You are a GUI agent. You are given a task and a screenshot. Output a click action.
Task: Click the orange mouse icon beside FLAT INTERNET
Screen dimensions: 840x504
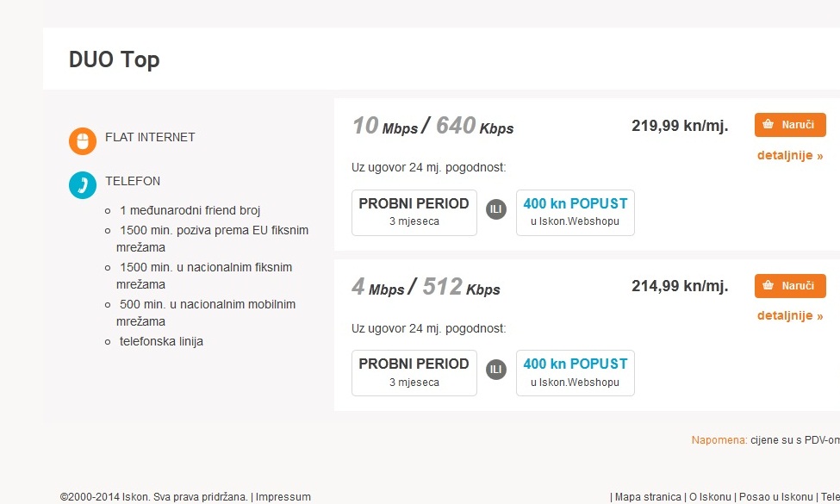coord(83,141)
